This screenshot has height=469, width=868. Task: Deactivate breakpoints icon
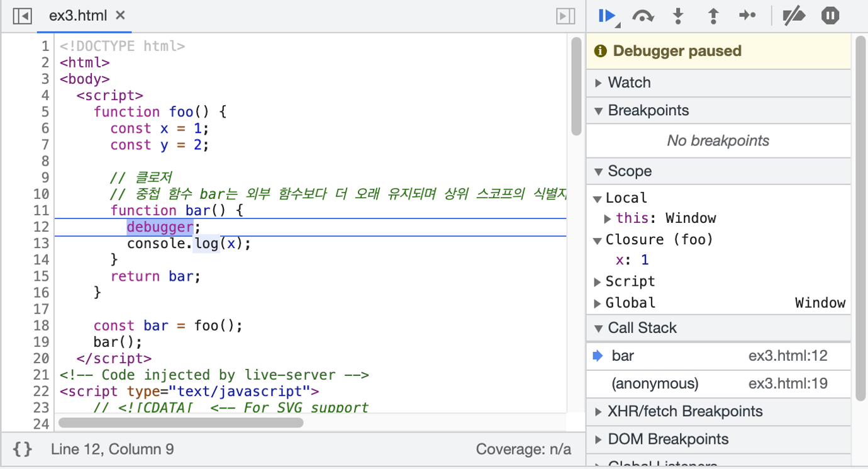(794, 16)
